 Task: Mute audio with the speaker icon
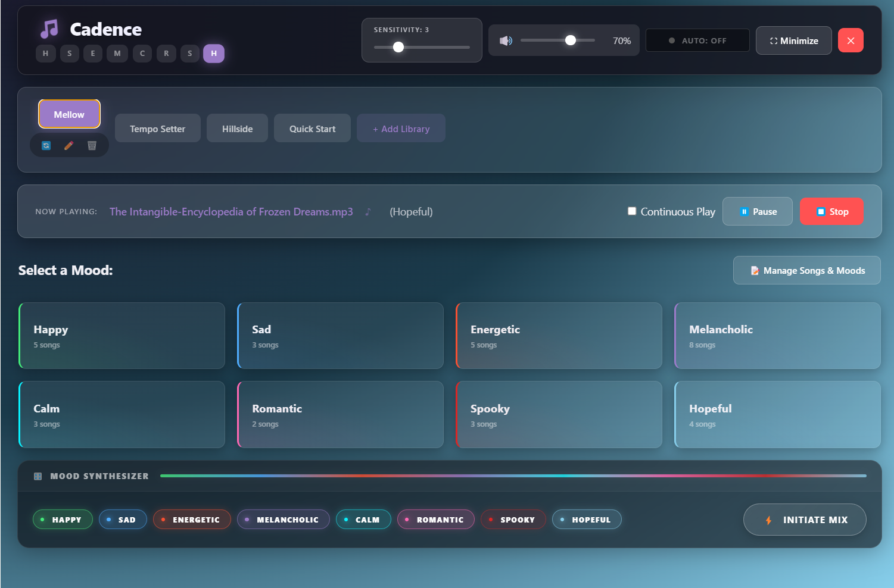pyautogui.click(x=506, y=40)
